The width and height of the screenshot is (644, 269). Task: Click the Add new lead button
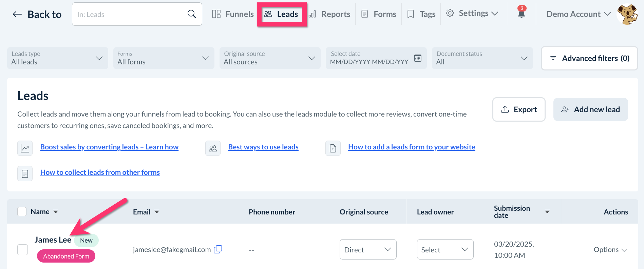tap(590, 109)
